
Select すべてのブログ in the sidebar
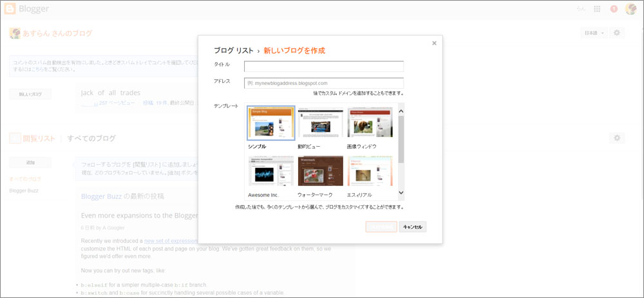(25, 179)
